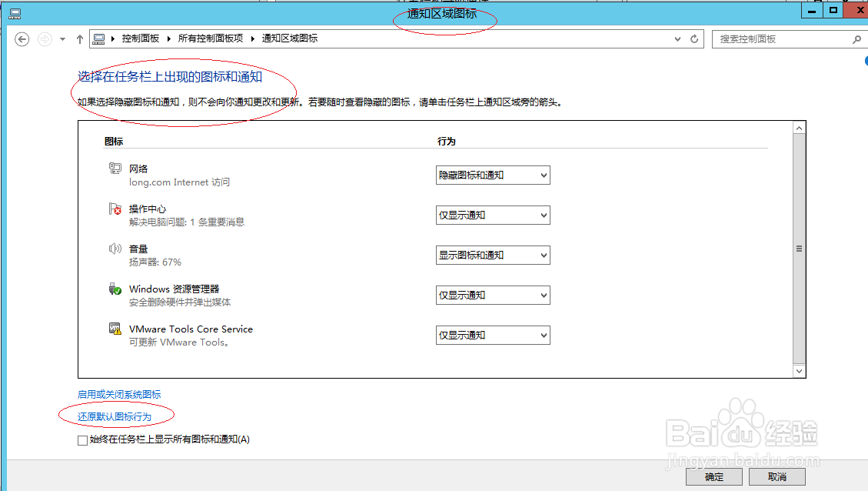Enable 始终在任务栏上显示所有图标和通知 checkbox
Image resolution: width=868 pixels, height=491 pixels.
(x=82, y=439)
